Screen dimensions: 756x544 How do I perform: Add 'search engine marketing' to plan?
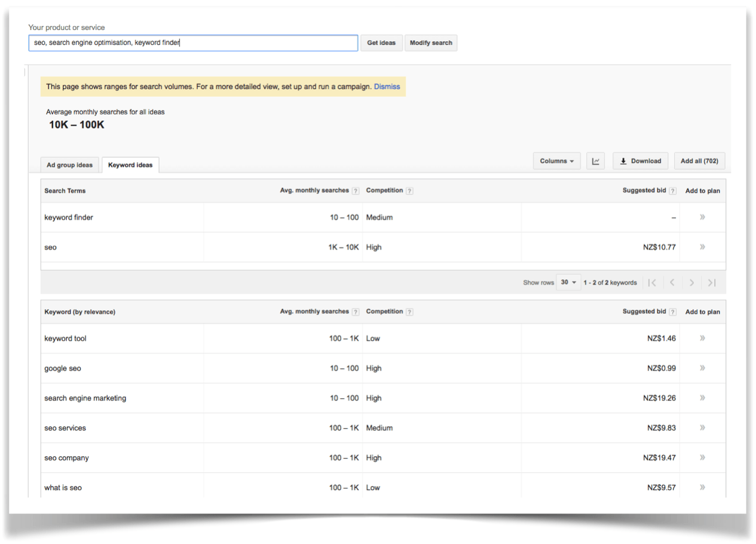pos(702,398)
